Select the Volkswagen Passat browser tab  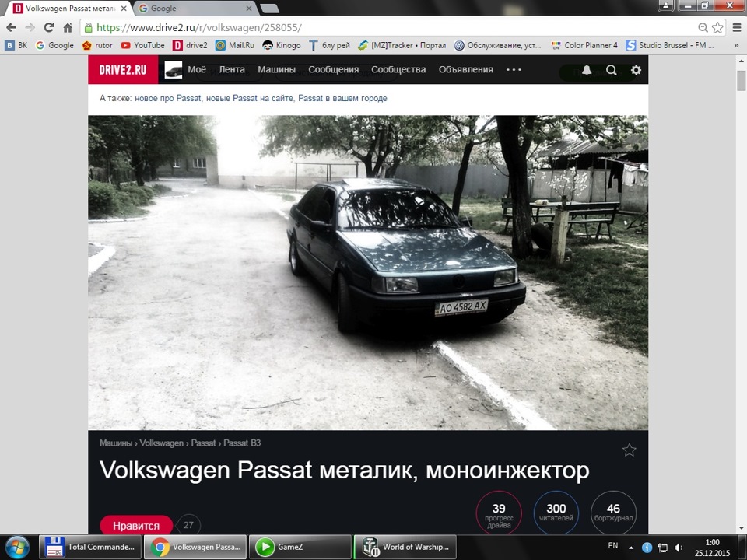click(68, 8)
